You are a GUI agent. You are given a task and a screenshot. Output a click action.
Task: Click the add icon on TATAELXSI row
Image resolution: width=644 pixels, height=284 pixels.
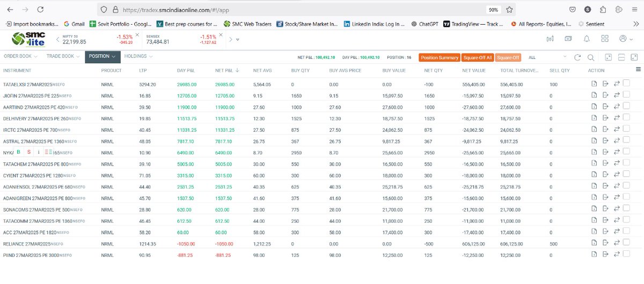point(594,84)
